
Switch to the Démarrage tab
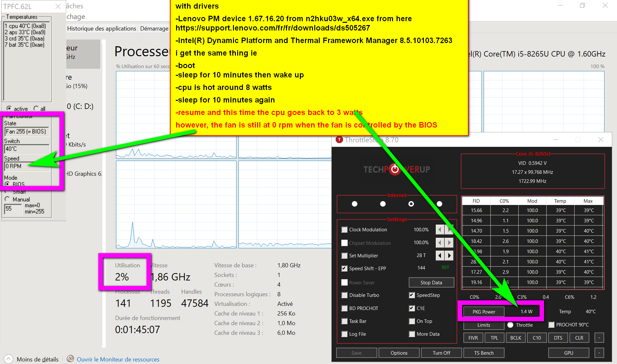click(x=154, y=28)
